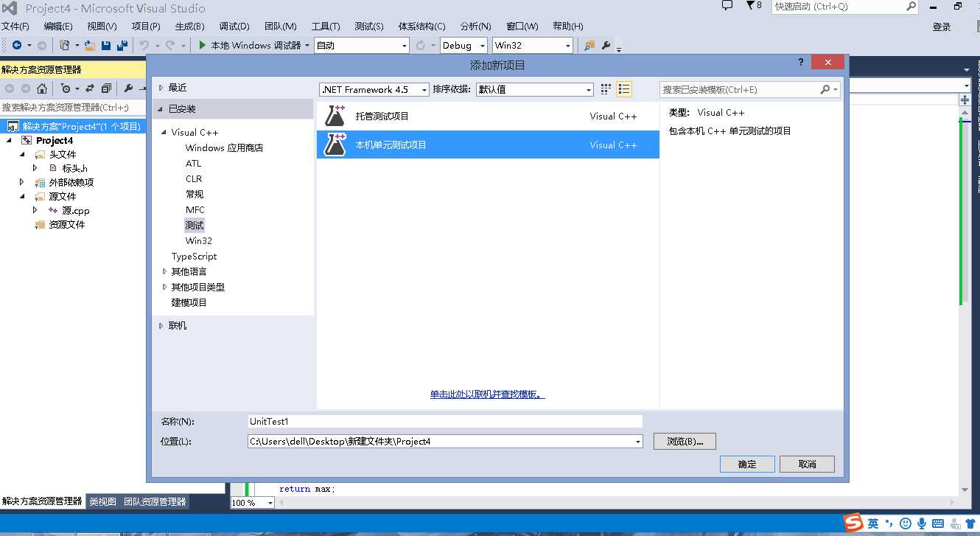Image resolution: width=980 pixels, height=536 pixels.
Task: Click the undo toolbar icon
Action: [144, 46]
